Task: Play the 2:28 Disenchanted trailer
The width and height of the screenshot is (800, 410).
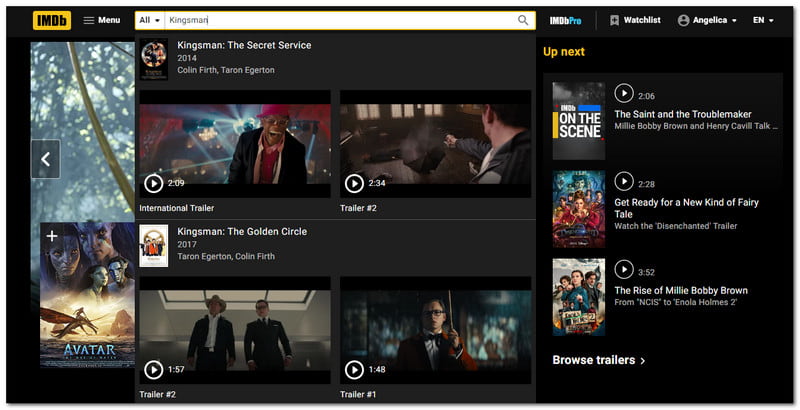Action: tap(623, 182)
